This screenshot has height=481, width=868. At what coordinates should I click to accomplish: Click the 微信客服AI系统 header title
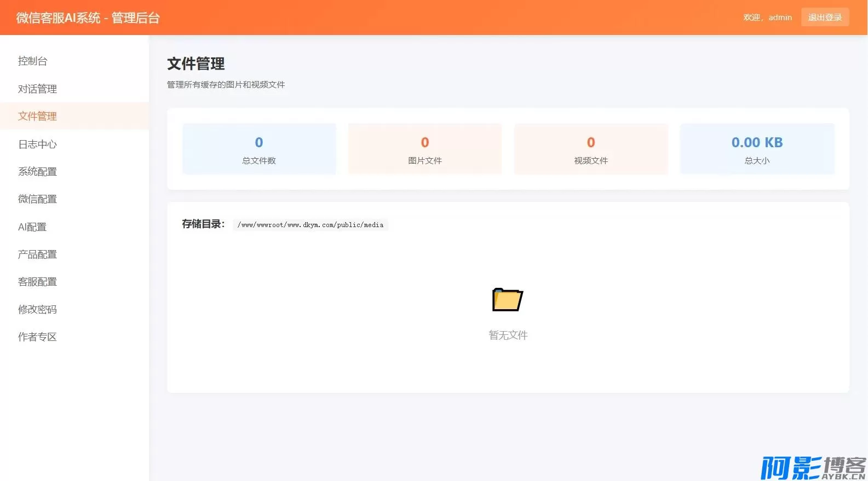[88, 18]
